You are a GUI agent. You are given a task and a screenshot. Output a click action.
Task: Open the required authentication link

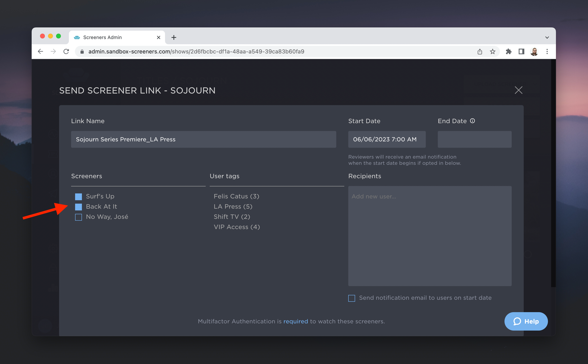(295, 321)
